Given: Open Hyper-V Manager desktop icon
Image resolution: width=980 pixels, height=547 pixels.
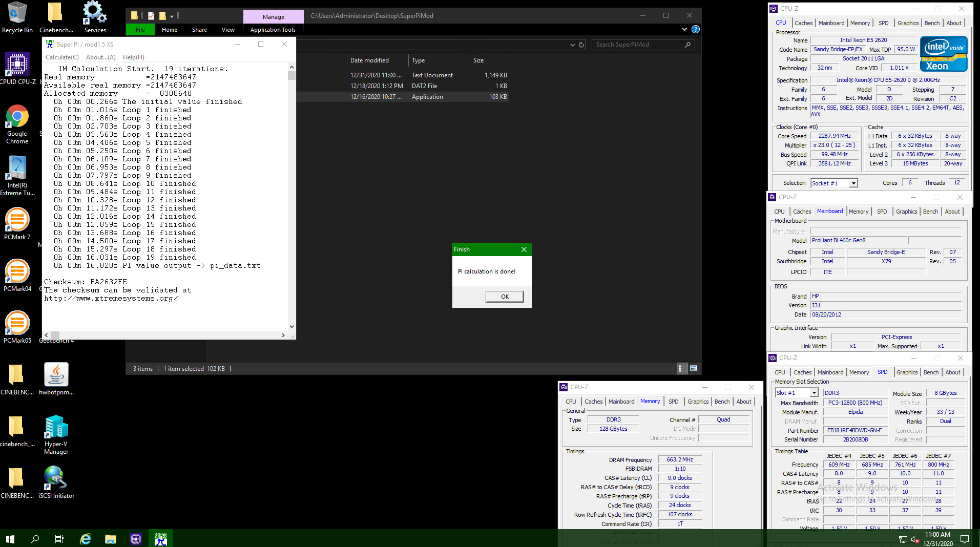Looking at the screenshot, I should [x=56, y=435].
